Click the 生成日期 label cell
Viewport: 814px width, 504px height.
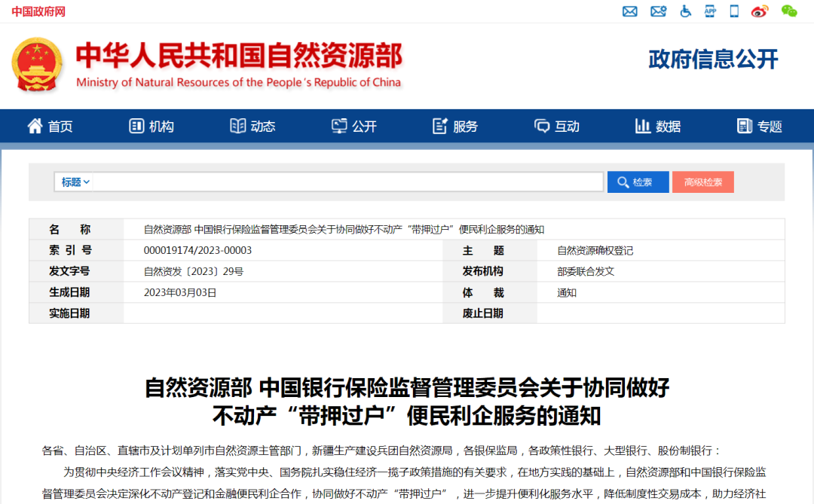tap(76, 293)
